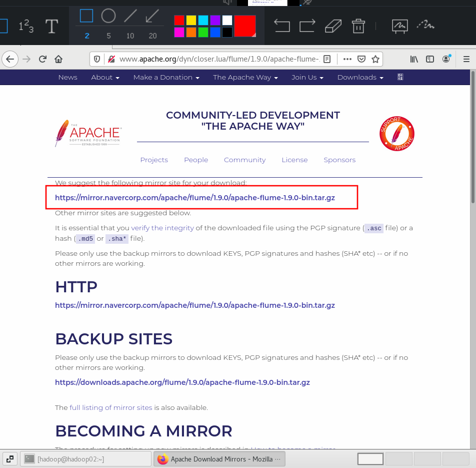
Task: Toggle reader view for the page
Action: [327, 59]
